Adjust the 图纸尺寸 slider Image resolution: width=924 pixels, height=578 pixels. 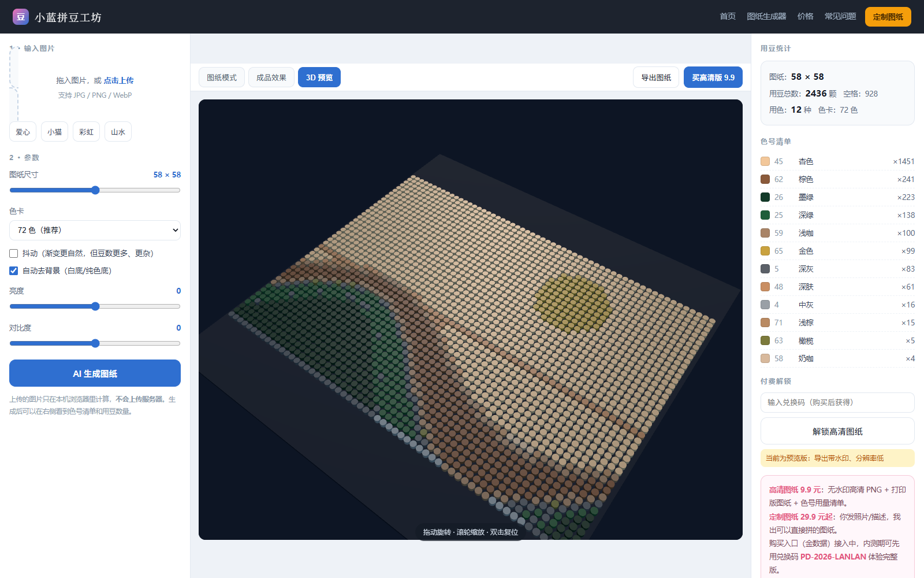tap(95, 190)
